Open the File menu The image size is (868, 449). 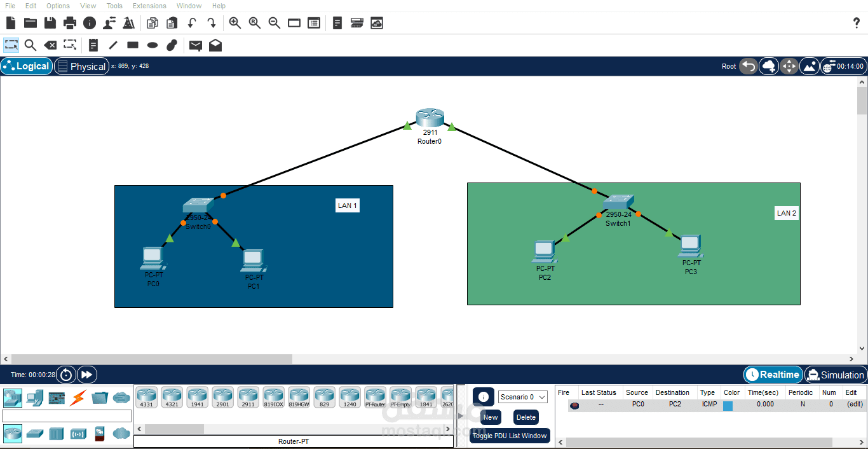tap(10, 6)
